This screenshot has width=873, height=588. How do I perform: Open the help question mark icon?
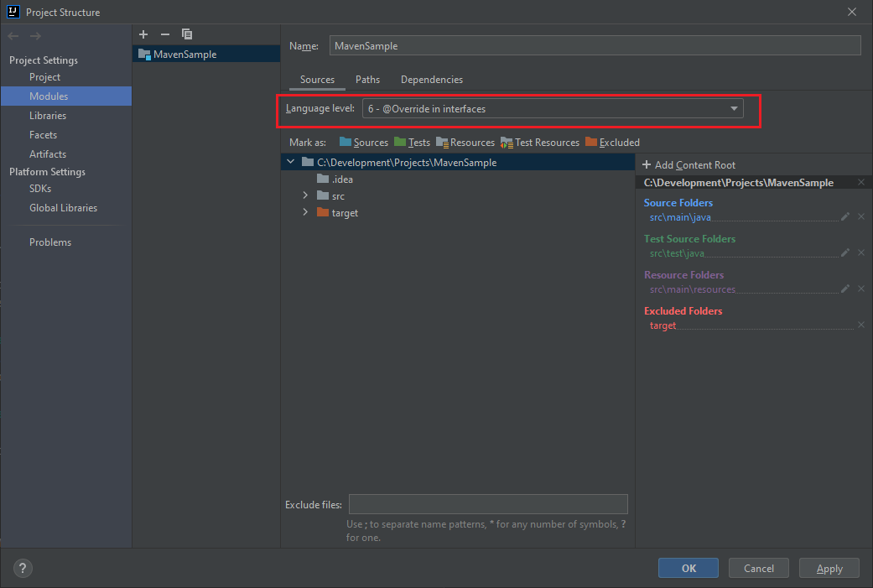pos(22,568)
